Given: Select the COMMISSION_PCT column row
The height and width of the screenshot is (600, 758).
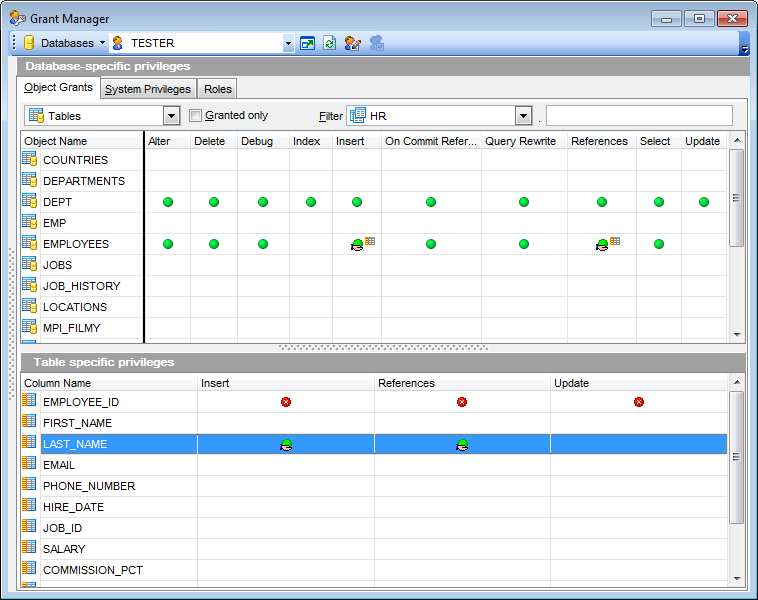Looking at the screenshot, I should pos(374,570).
